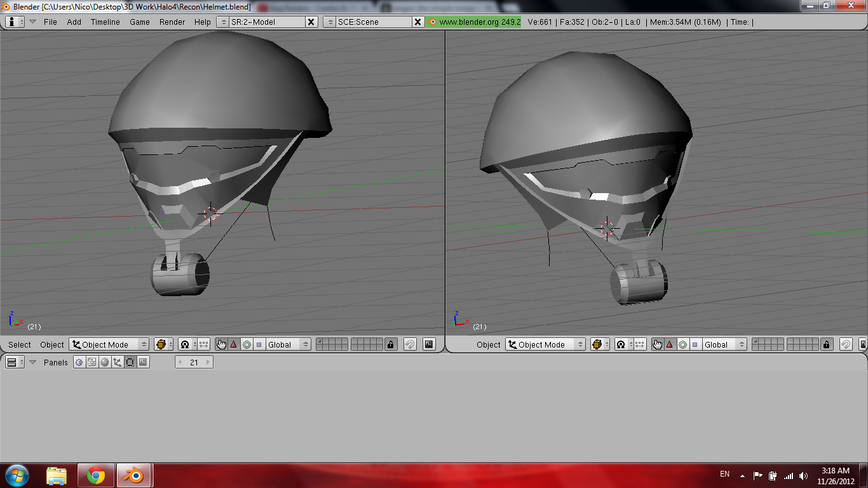Switch to the Script buttons panel icon

(x=92, y=362)
